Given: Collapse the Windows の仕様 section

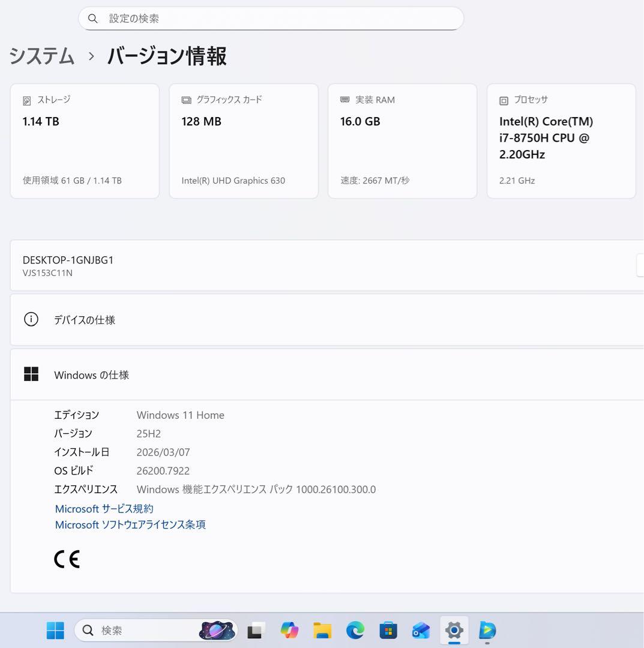Looking at the screenshot, I should coord(327,374).
